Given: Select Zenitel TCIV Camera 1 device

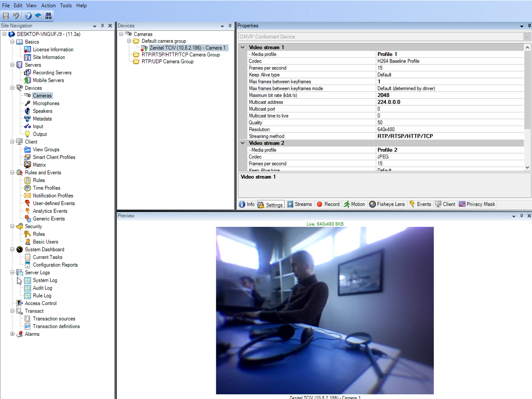Looking at the screenshot, I should 187,48.
